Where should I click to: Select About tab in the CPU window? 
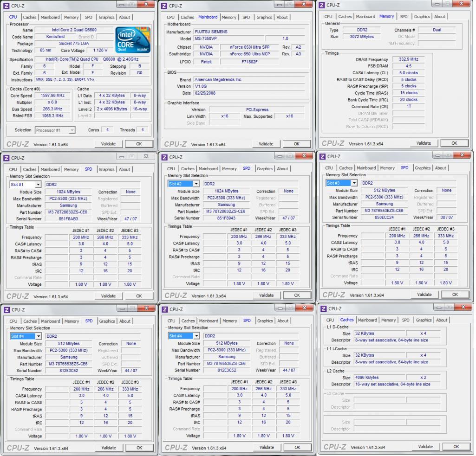tap(124, 17)
